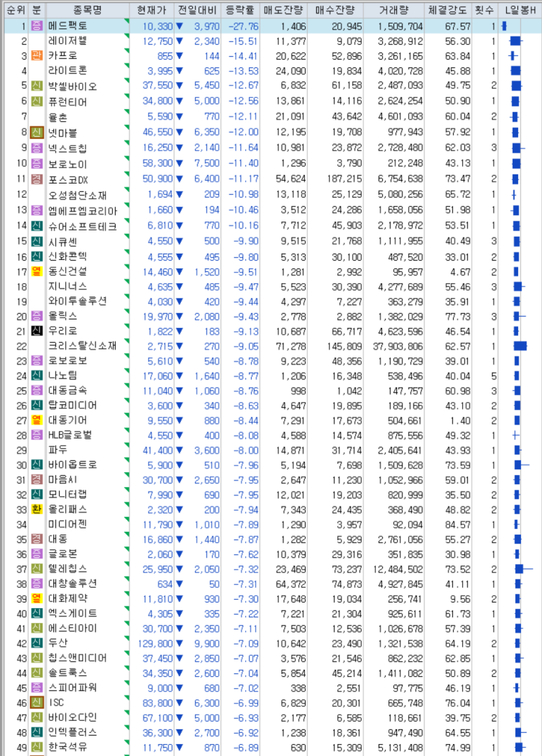The height and width of the screenshot is (756, 542).
Task: Select the 와이투솔루션 stock name
Action: pyautogui.click(x=78, y=302)
